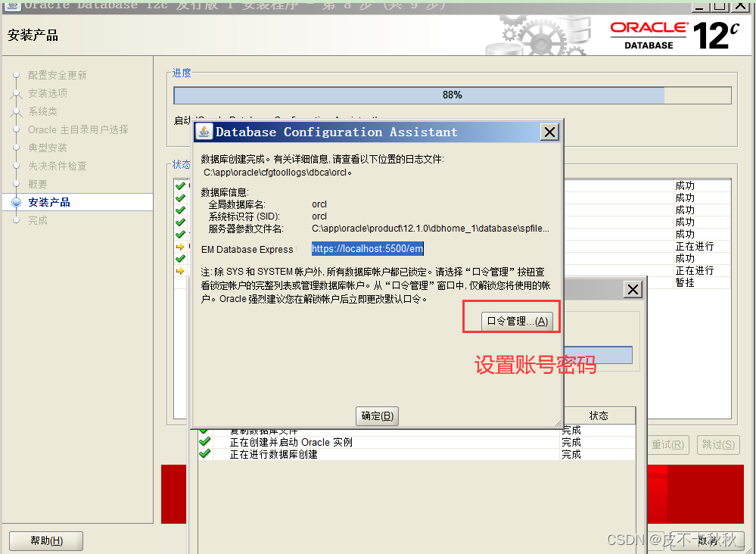756x554 pixels.
Task: Select the 先决条件检查 step in sidebar
Action: (58, 166)
